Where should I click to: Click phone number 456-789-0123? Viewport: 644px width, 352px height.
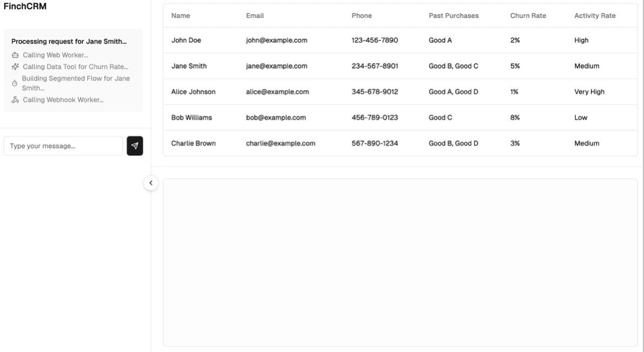374,118
